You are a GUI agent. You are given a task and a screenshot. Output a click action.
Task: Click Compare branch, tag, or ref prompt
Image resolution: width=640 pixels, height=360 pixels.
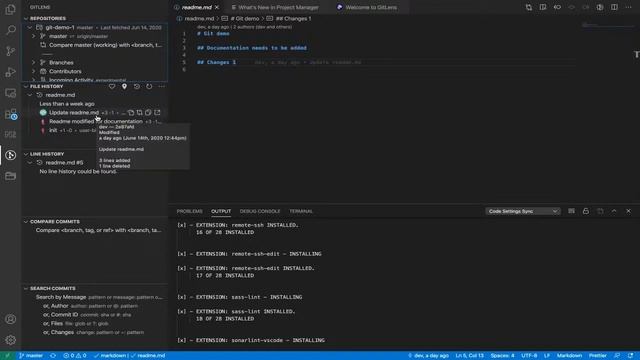(x=95, y=230)
